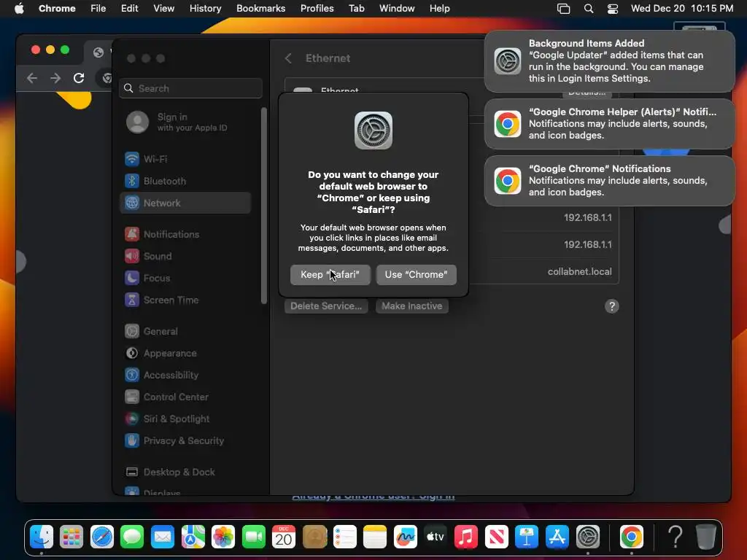Open Screen Time settings in sidebar
747x560 pixels.
(186, 300)
